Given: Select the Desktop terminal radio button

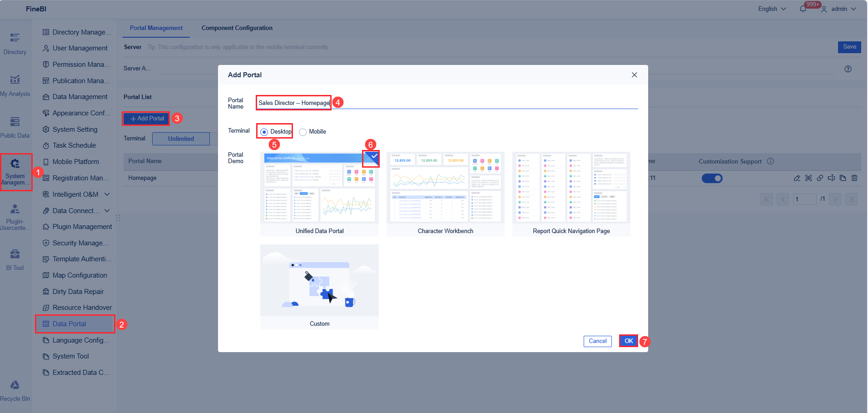Looking at the screenshot, I should [264, 132].
